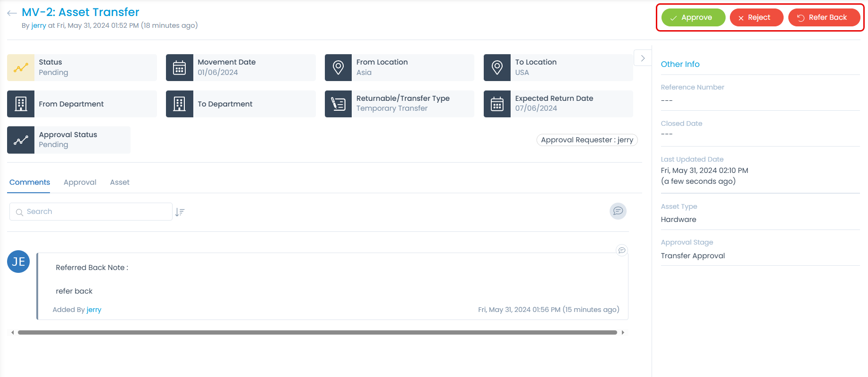The height and width of the screenshot is (377, 868).
Task: Toggle the comment sort order icon
Action: click(180, 212)
